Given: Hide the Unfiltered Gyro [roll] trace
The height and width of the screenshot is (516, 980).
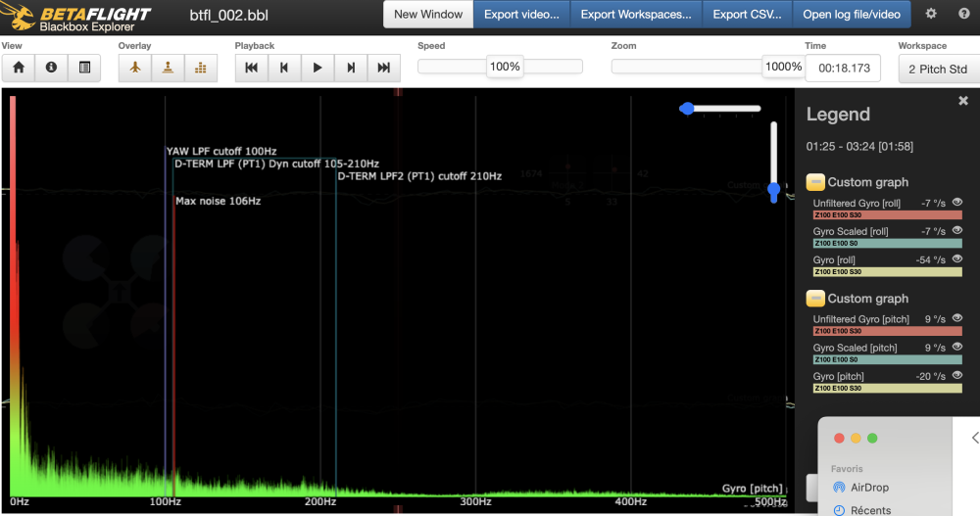Looking at the screenshot, I should click(956, 202).
